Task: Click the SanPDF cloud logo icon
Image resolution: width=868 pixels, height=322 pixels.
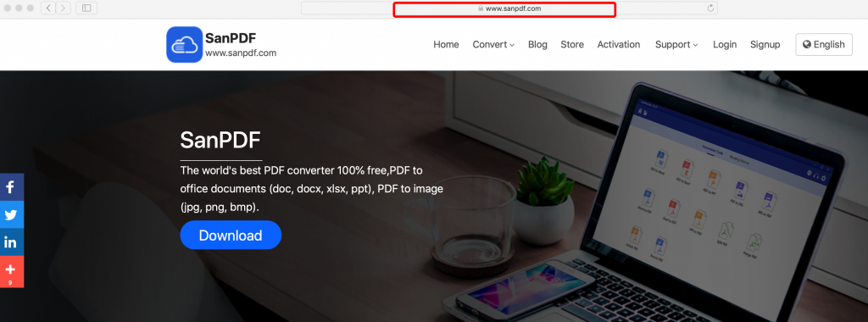Action: (184, 44)
